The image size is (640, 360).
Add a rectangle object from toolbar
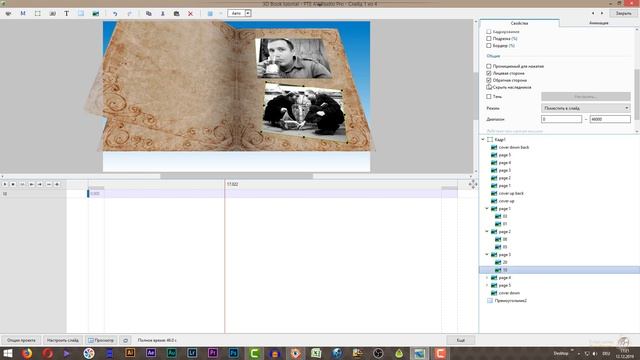click(81, 13)
